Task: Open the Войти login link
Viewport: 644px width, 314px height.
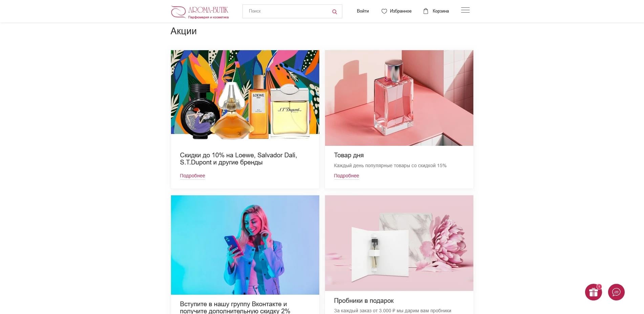Action: (x=363, y=11)
